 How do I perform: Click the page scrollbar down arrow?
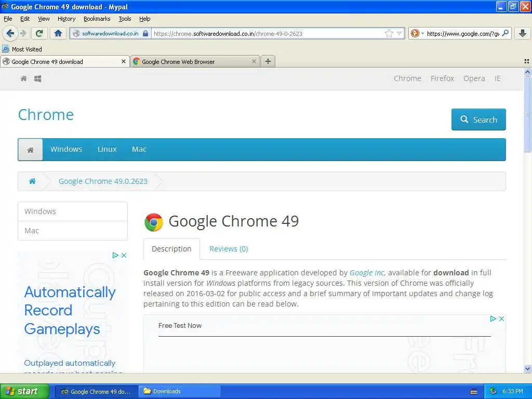pos(527,368)
